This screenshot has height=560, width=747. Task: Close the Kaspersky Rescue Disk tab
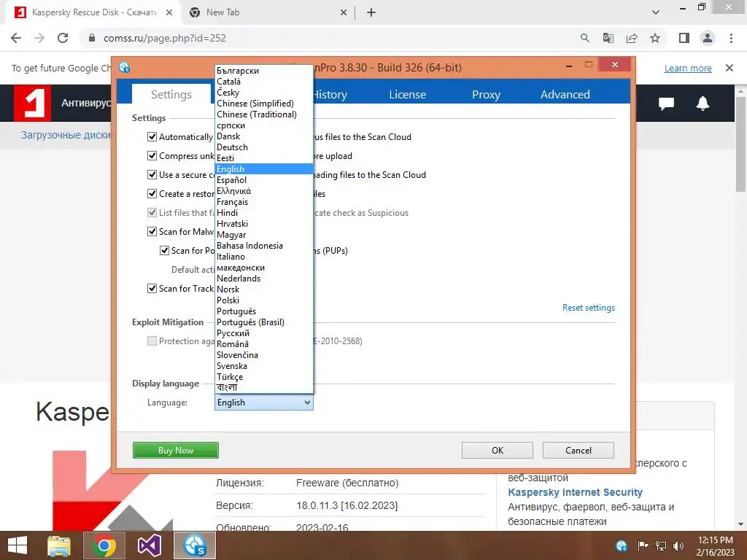point(169,13)
